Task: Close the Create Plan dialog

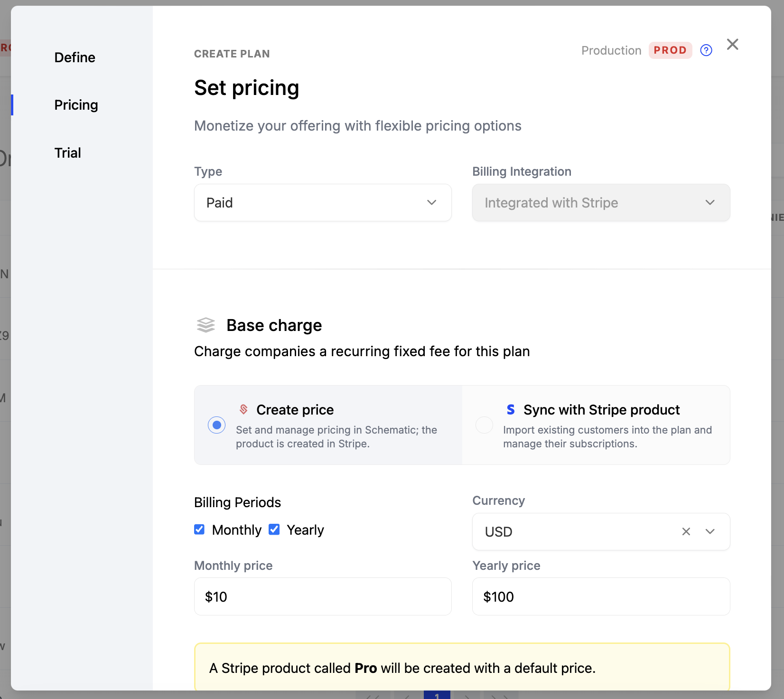Action: coord(732,45)
